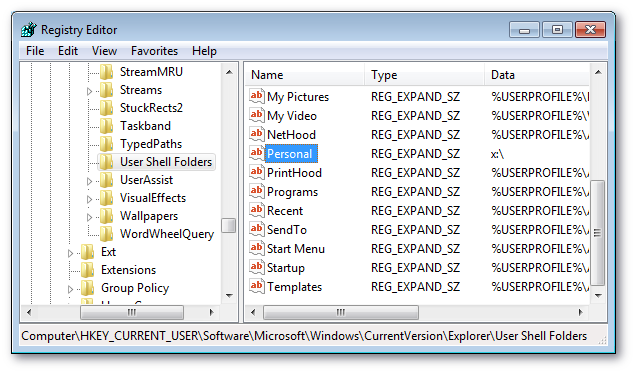Click the values pane scroll down arrow
The width and height of the screenshot is (635, 373).
tap(598, 296)
